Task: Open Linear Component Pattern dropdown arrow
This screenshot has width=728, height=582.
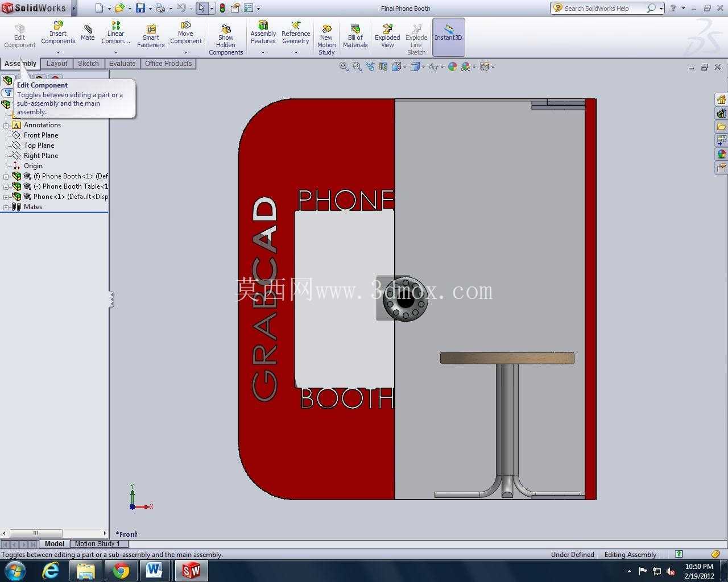Action: click(x=115, y=52)
